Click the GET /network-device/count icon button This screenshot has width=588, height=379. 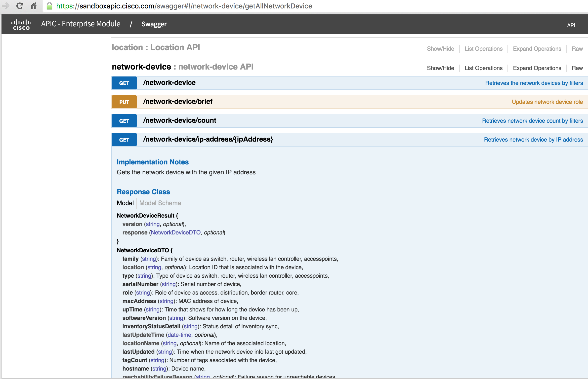pos(124,120)
